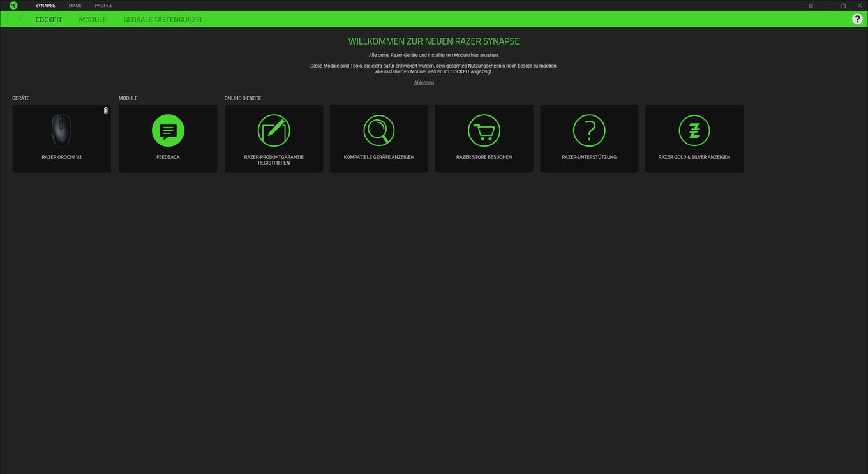
Task: Click Razer Store Besuchen label
Action: pyautogui.click(x=484, y=157)
